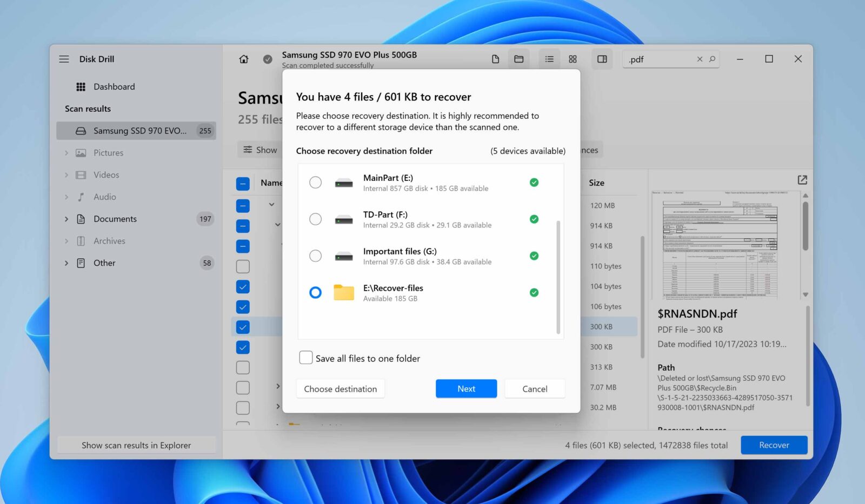Open the external preview icon for $RNASNDN.pdf
The image size is (865, 504).
(x=802, y=179)
